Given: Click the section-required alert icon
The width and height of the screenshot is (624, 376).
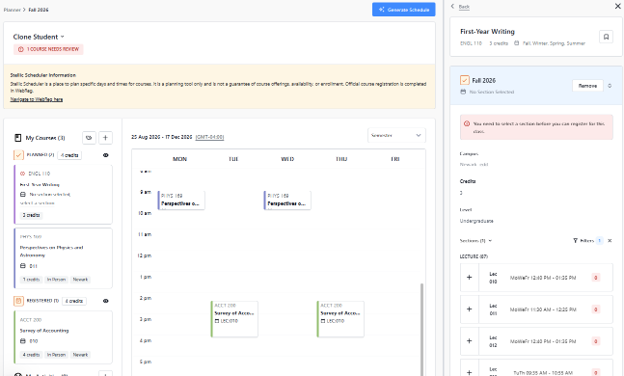Looking at the screenshot, I should click(467, 124).
